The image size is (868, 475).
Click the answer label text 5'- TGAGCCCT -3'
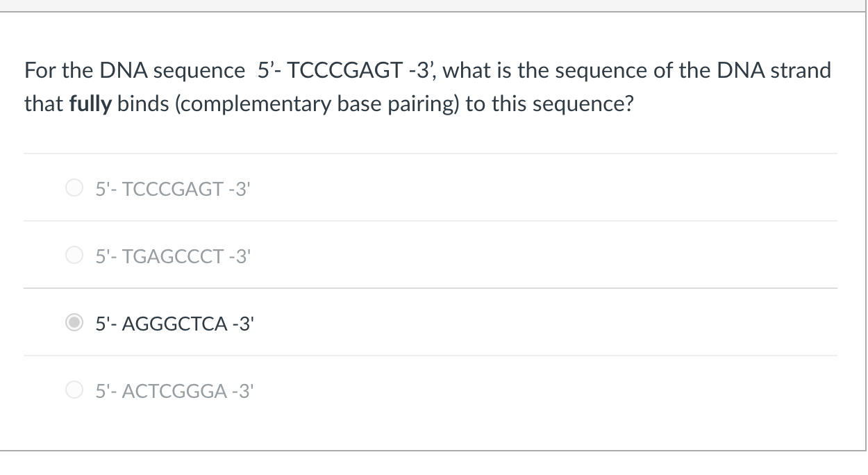pos(172,255)
